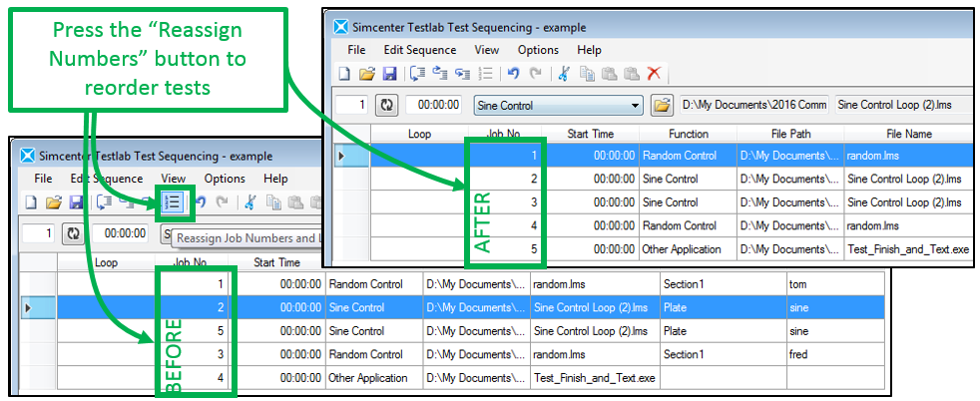This screenshot has width=980, height=401.
Task: Open View menu in front window
Action: click(486, 50)
